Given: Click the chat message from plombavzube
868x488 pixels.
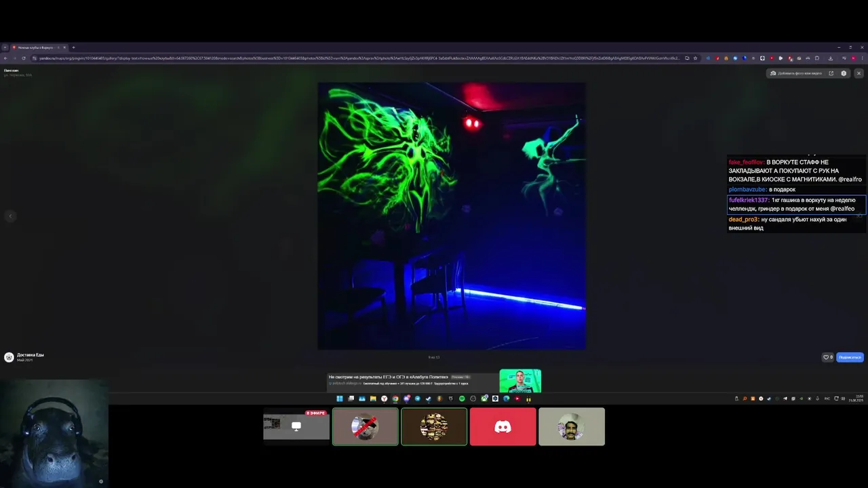Looking at the screenshot, I should [762, 190].
